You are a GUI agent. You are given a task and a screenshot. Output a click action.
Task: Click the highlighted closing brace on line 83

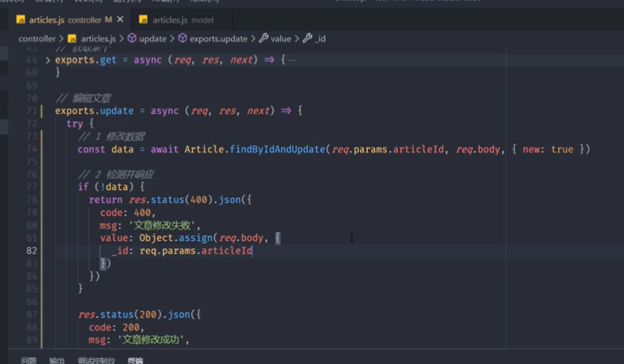point(103,263)
